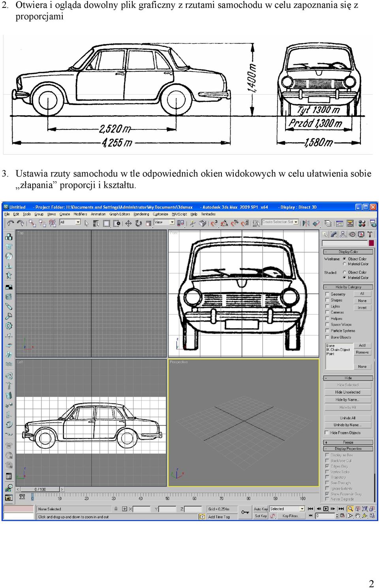The height and width of the screenshot is (588, 379).
Task: Click the Time Configuration icon
Action: (x=342, y=516)
